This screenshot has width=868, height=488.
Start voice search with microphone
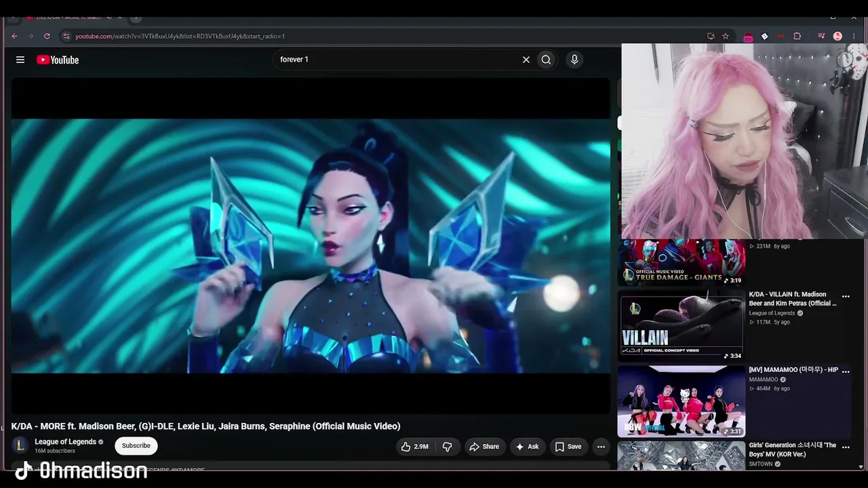[x=574, y=60]
